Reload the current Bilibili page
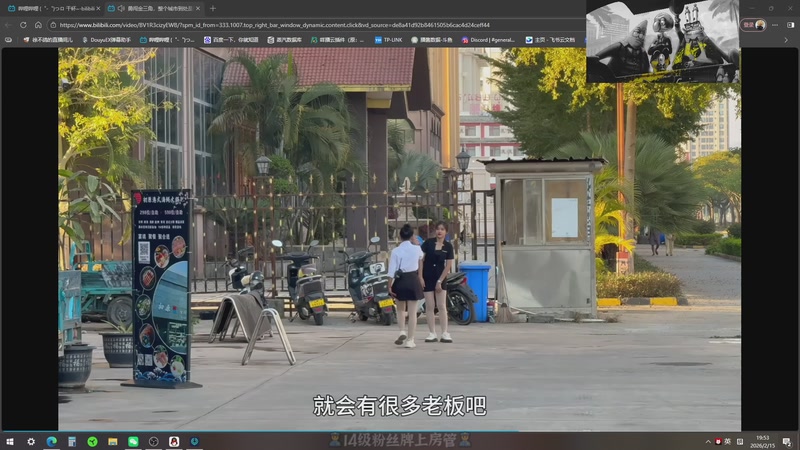This screenshot has width=800, height=450. (x=23, y=24)
